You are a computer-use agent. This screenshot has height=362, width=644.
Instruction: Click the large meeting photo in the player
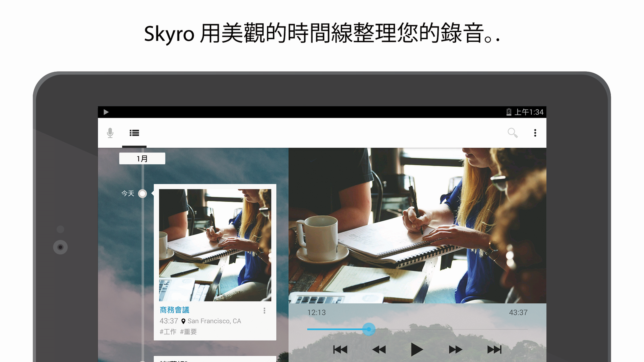coord(417,226)
